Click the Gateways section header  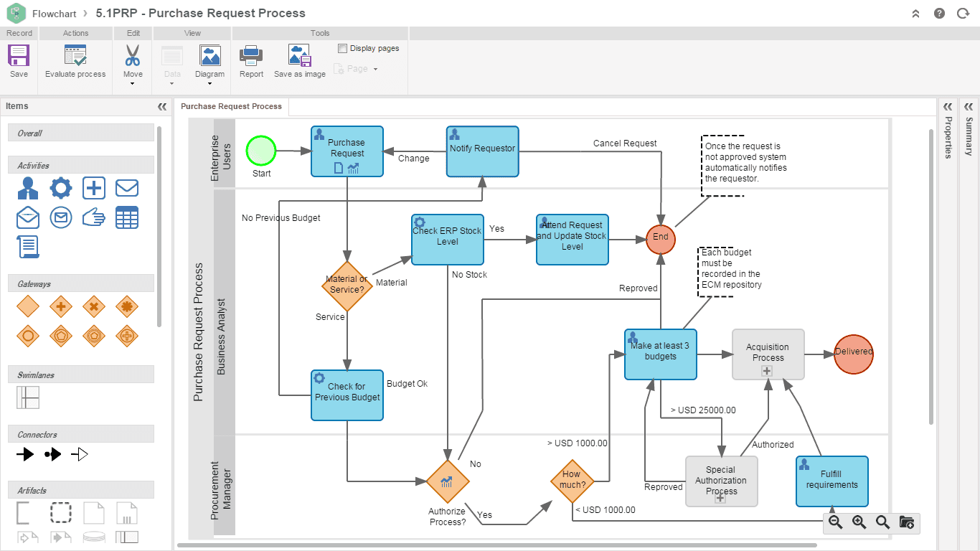(x=81, y=283)
